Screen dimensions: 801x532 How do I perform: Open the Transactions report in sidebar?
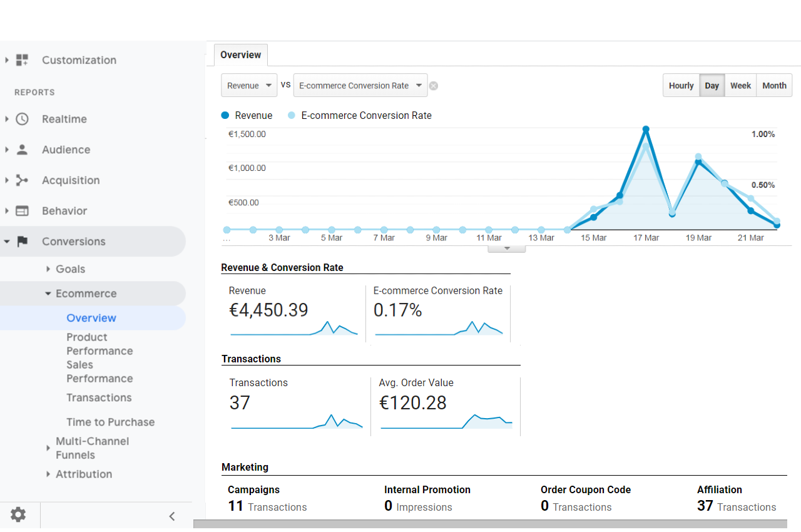(99, 397)
